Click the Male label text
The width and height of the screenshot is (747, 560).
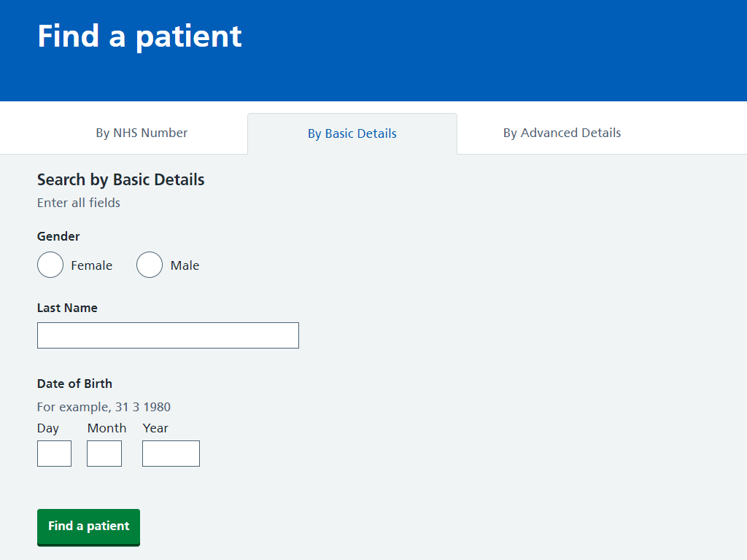coord(185,265)
